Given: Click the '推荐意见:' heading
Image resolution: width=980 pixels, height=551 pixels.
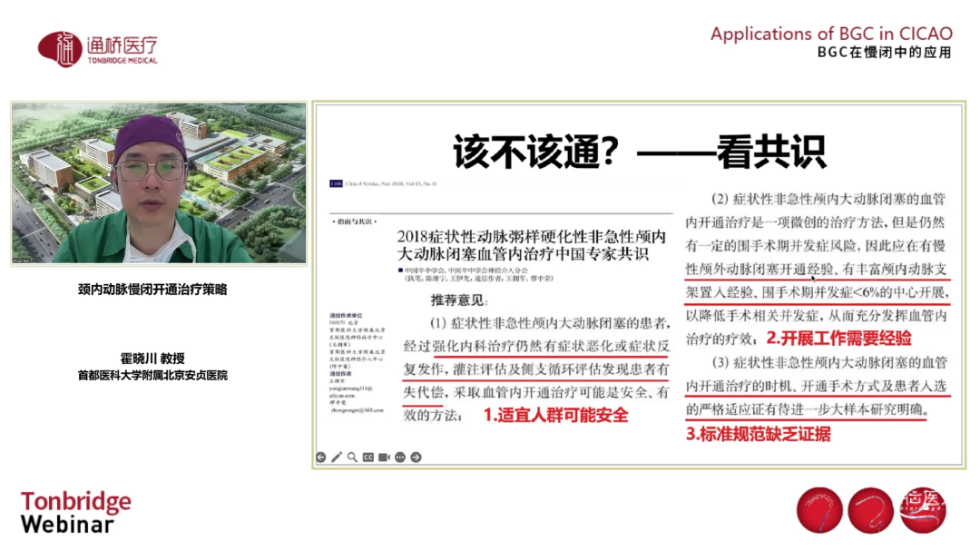Looking at the screenshot, I should coord(459,300).
